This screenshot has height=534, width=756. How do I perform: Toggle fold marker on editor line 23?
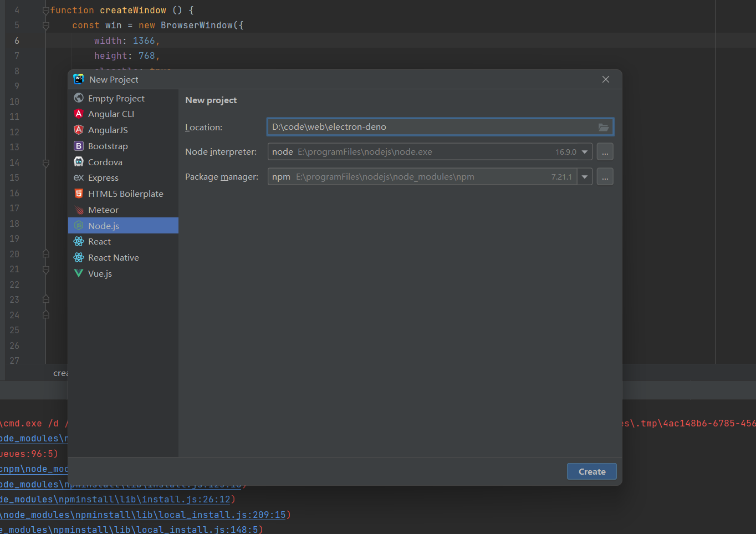coord(46,299)
